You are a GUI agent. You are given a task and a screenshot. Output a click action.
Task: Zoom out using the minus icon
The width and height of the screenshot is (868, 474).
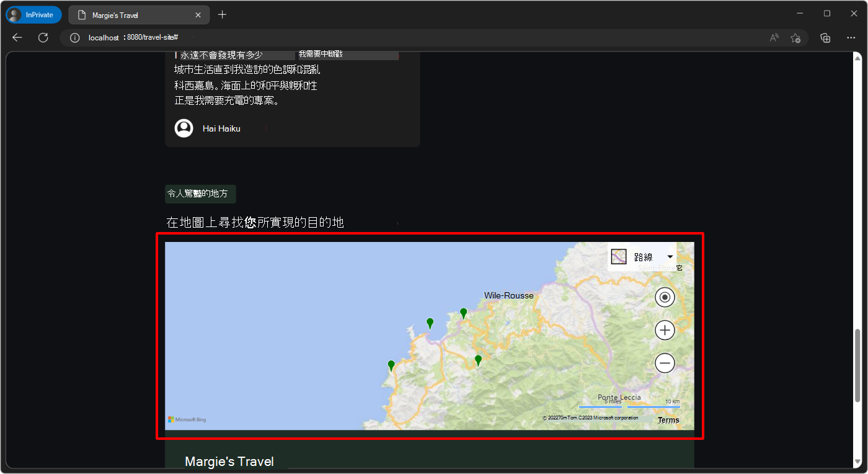[x=665, y=363]
